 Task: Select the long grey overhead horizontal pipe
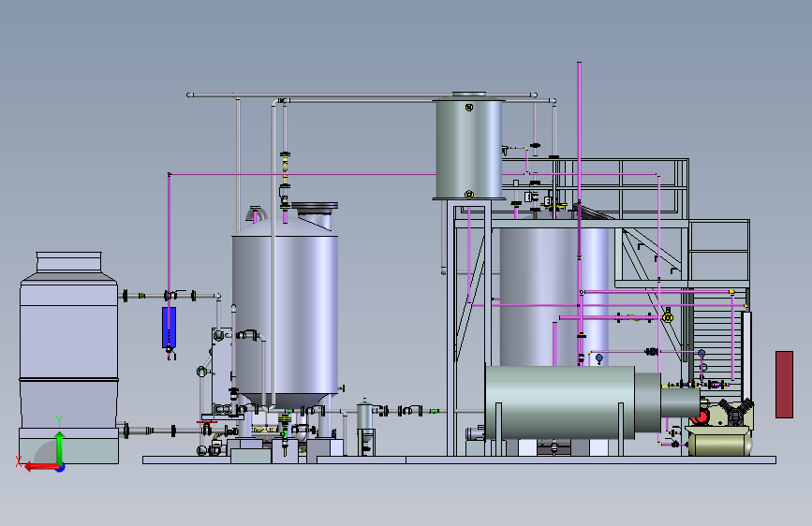(362, 95)
